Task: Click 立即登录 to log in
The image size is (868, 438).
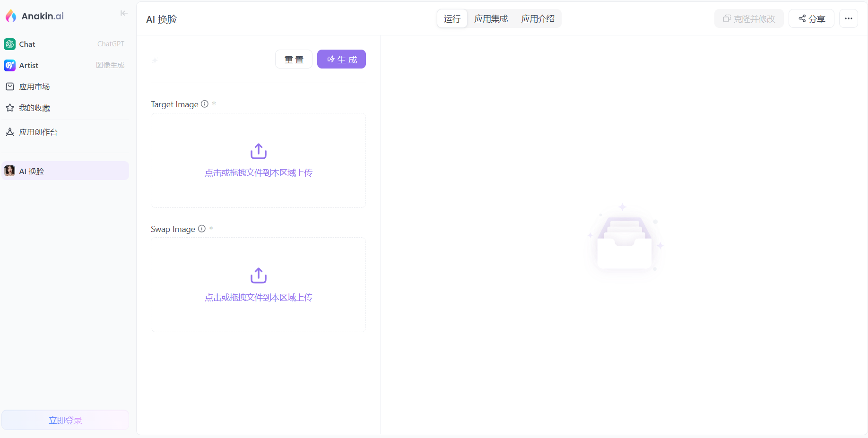Action: pyautogui.click(x=65, y=420)
